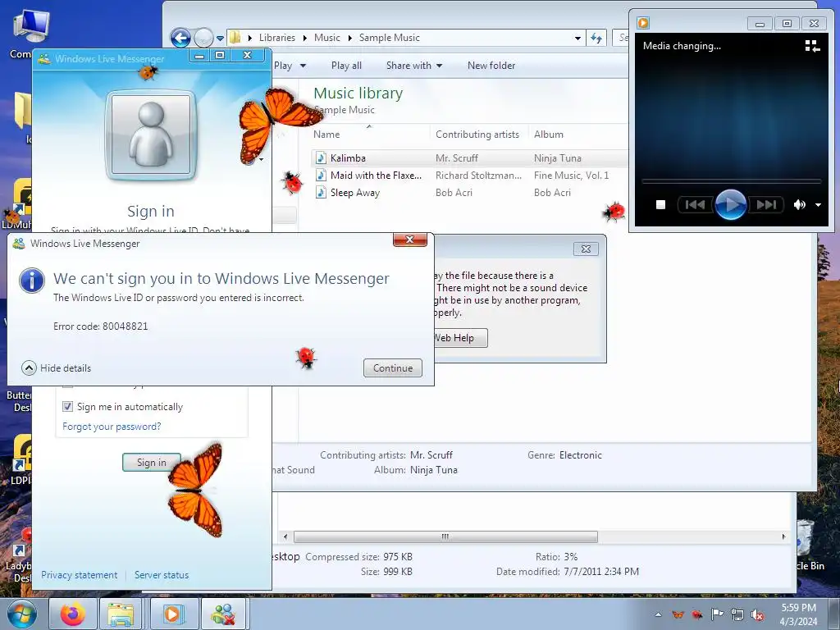Open the Windows Live Messenger taskbar button
The height and width of the screenshot is (630, 840).
tap(223, 614)
